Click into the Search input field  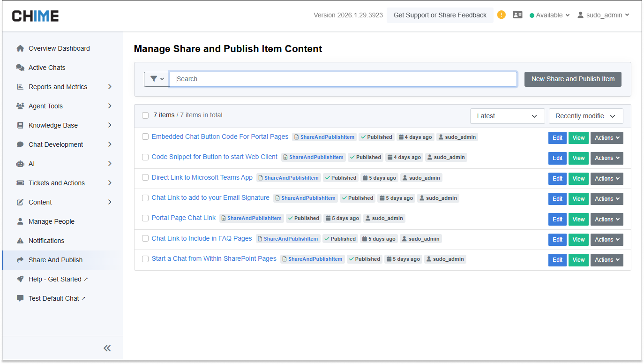(343, 79)
